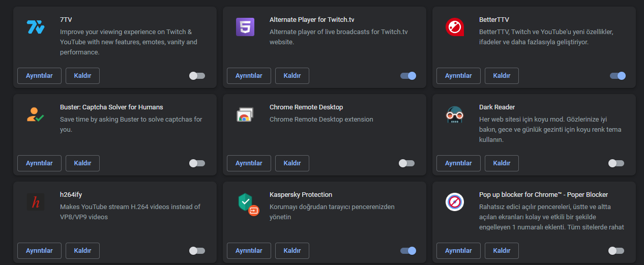
Task: Enable the 7TV extension toggle
Action: pos(197,76)
